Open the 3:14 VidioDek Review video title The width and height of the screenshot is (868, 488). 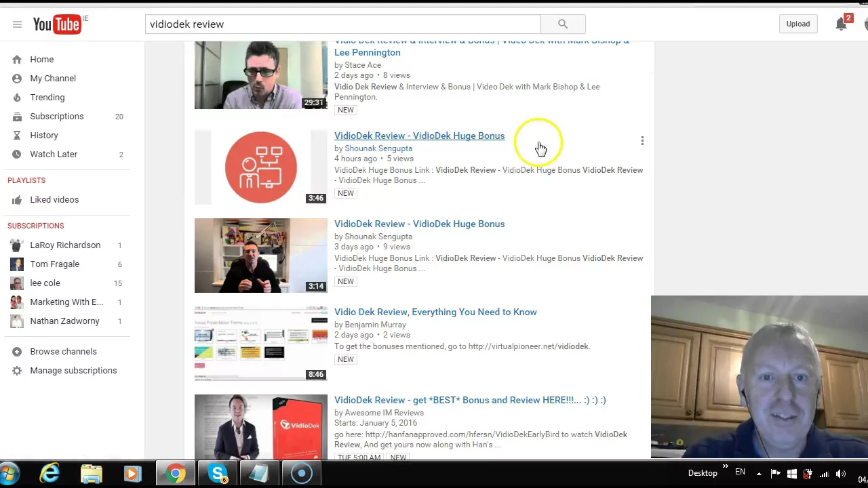(x=419, y=224)
